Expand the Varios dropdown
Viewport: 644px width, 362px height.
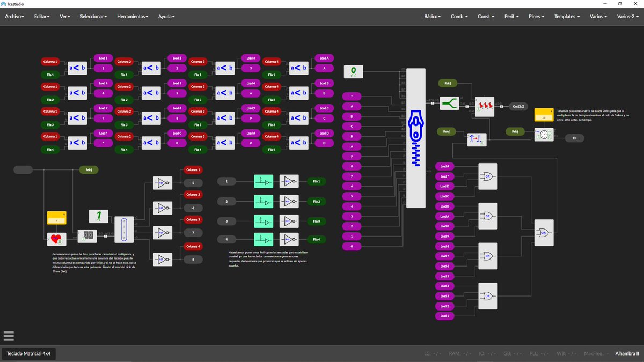[598, 17]
